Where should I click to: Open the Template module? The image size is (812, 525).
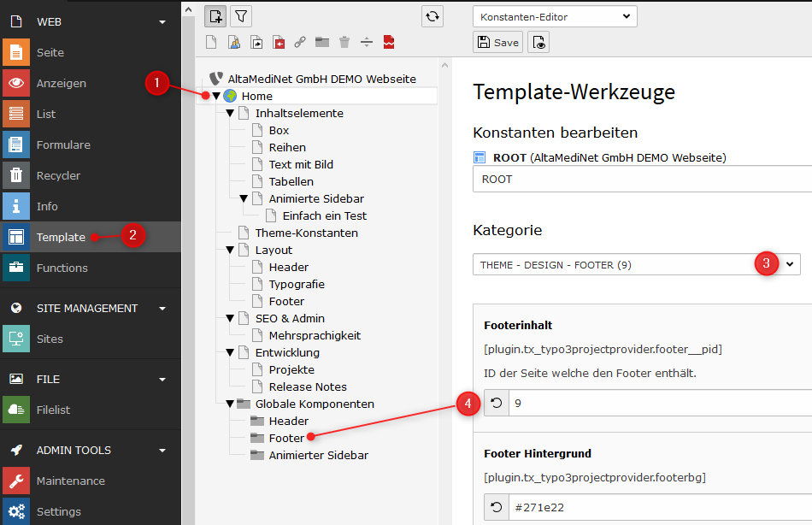coord(61,237)
